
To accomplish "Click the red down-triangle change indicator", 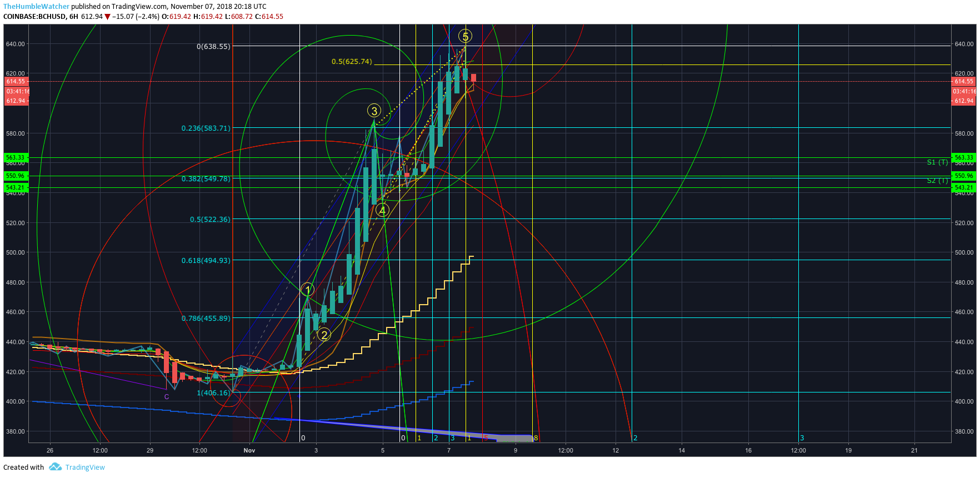I will coord(107,17).
